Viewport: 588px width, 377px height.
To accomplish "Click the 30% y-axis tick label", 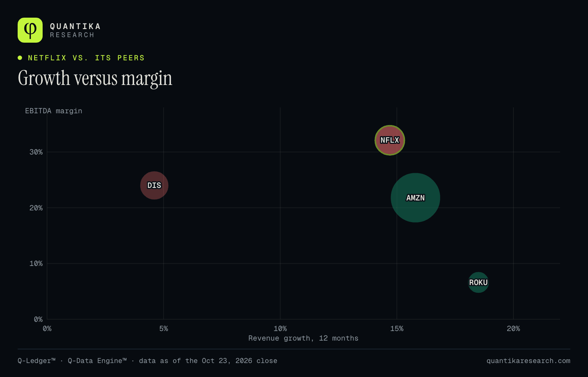I will point(36,152).
